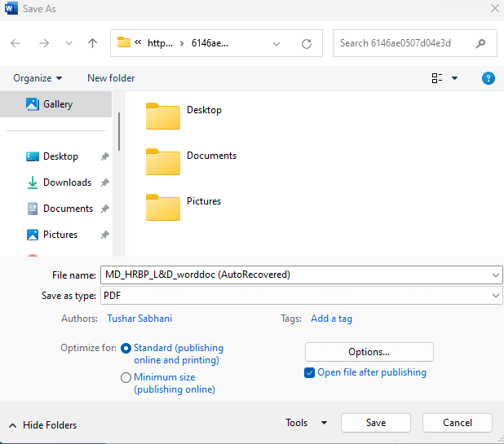This screenshot has width=504, height=444.
Task: Click the address bar folder icon
Action: coord(124,42)
